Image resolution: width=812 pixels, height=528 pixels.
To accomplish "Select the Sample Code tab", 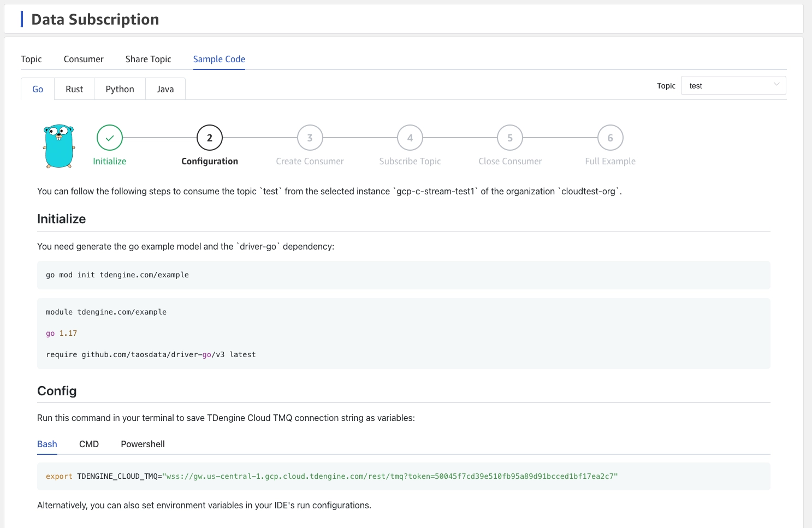I will 219,59.
